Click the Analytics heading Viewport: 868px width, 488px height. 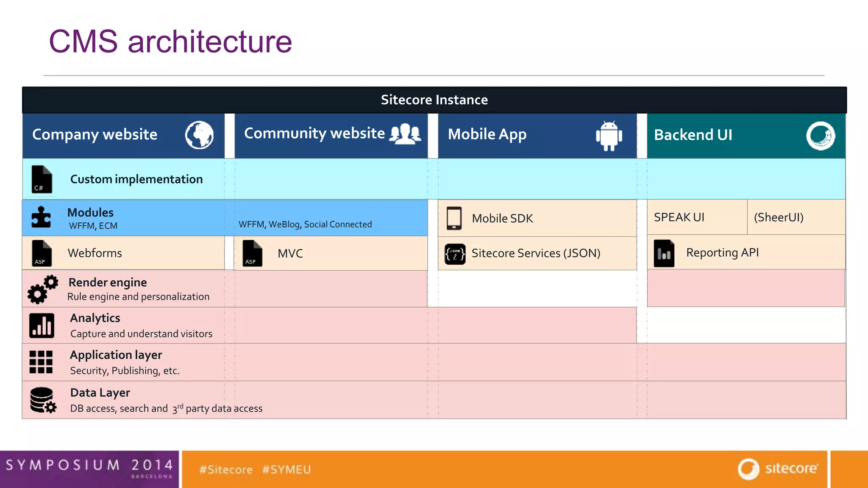(x=95, y=318)
